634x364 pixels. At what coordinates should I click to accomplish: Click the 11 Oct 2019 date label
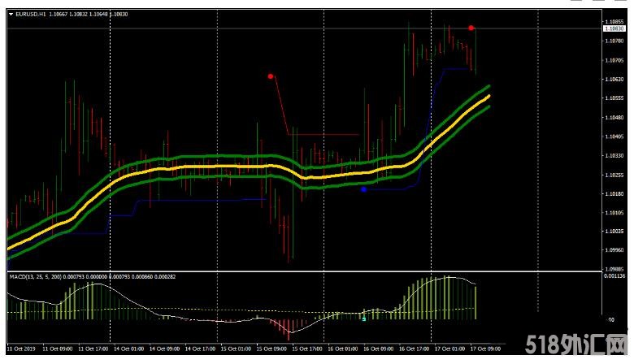coord(21,349)
